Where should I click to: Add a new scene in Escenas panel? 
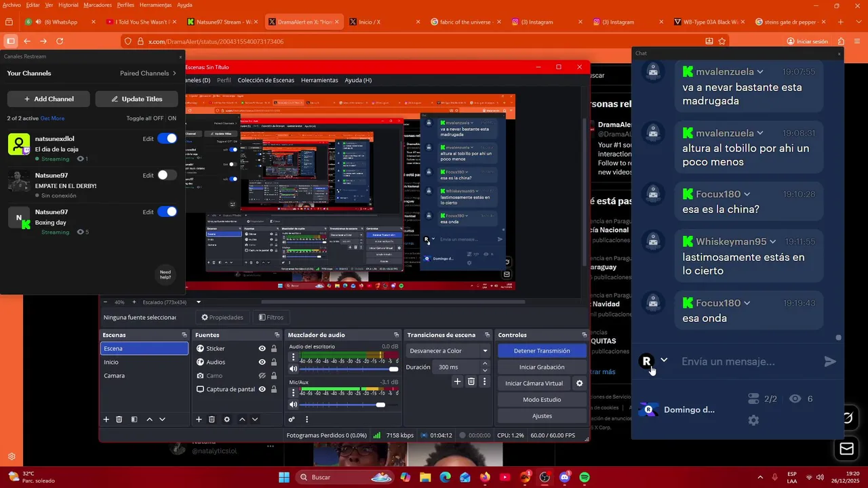106,420
